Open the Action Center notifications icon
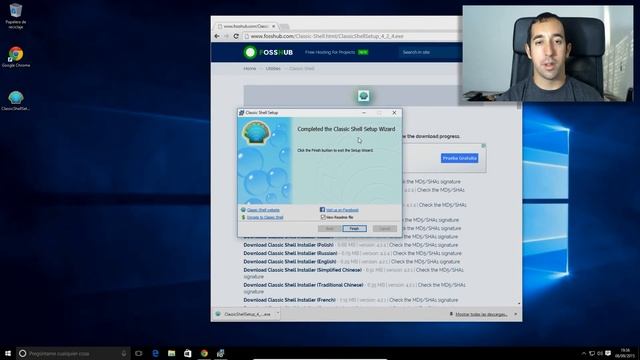 (608, 353)
